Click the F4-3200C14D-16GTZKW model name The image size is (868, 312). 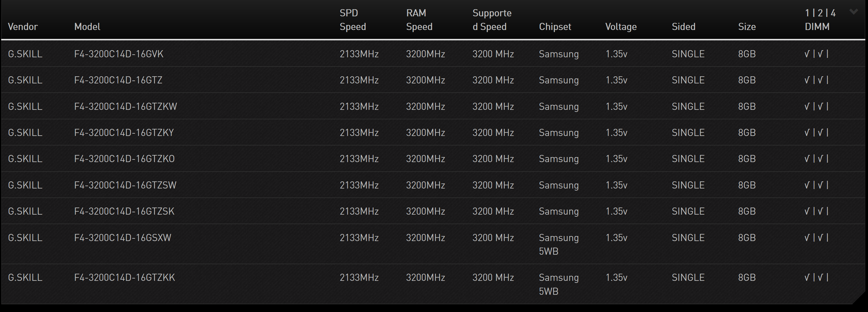pyautogui.click(x=125, y=107)
